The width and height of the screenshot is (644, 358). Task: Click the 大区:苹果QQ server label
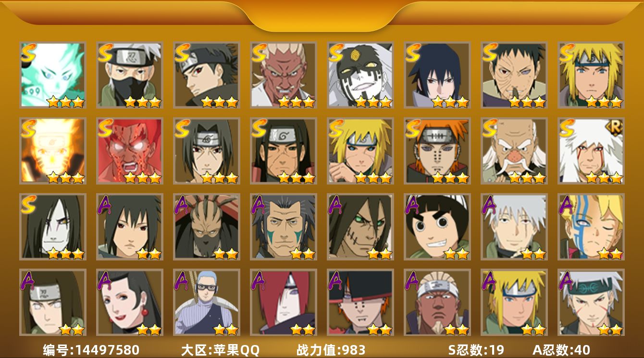220,350
